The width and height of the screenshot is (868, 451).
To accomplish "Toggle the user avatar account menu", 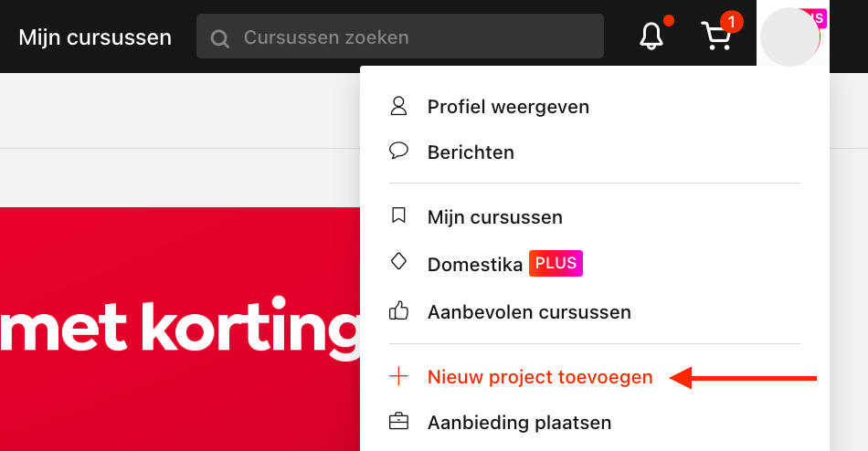I will (790, 37).
